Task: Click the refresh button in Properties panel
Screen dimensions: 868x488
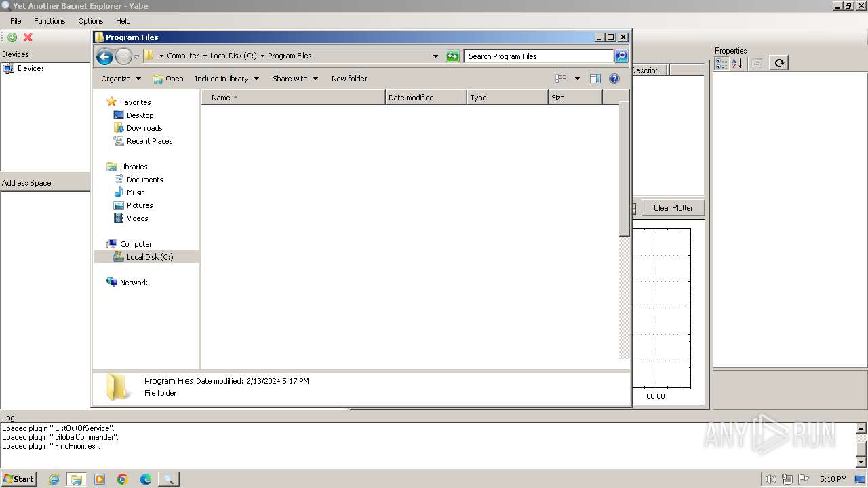Action: [x=779, y=63]
